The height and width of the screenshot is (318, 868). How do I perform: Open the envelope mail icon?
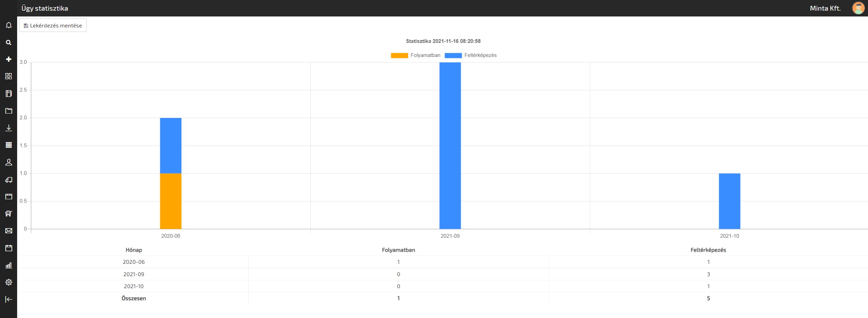(9, 231)
